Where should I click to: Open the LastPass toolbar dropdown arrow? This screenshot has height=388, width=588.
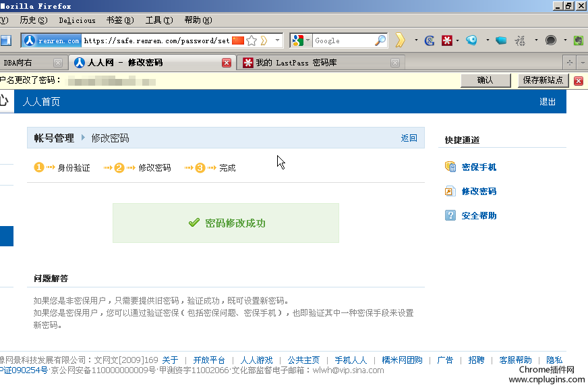457,40
